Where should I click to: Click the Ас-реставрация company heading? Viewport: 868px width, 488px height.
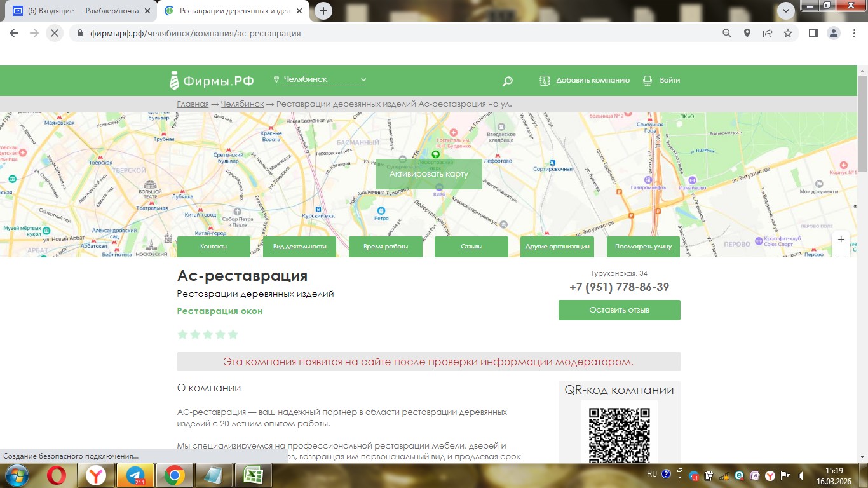(242, 276)
